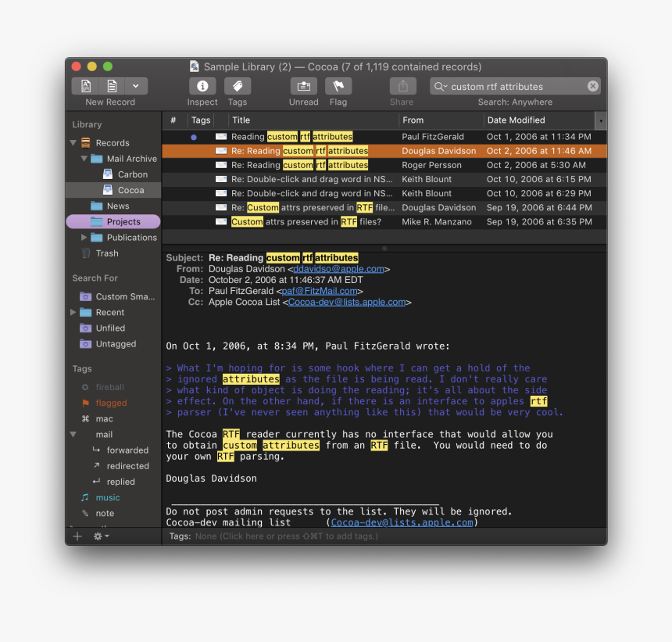Click the New Record styled-text icon
Viewport: 672px width, 642px height.
pyautogui.click(x=86, y=86)
